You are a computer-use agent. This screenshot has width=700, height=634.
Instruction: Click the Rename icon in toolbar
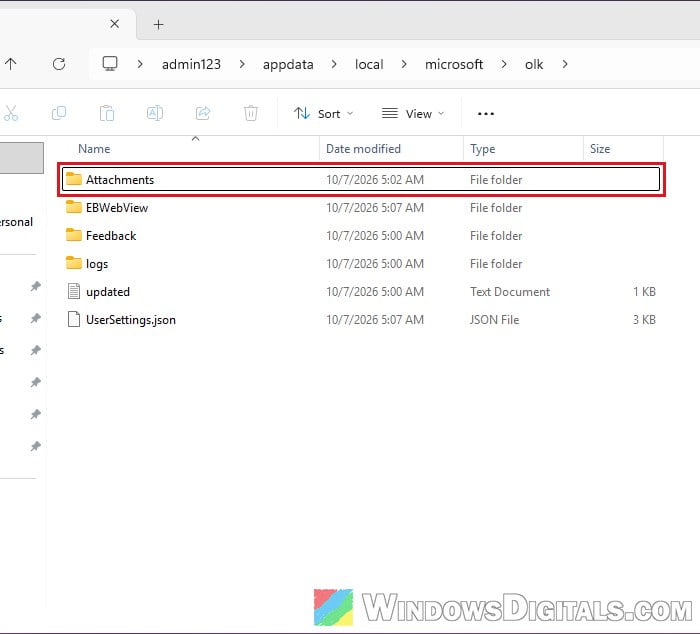[x=155, y=113]
